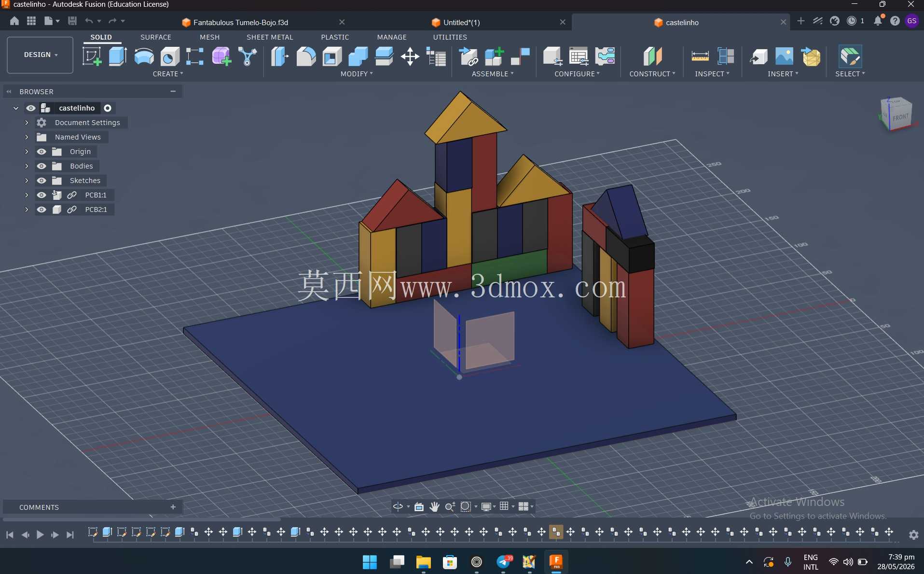Expand the Named Views node

point(27,137)
